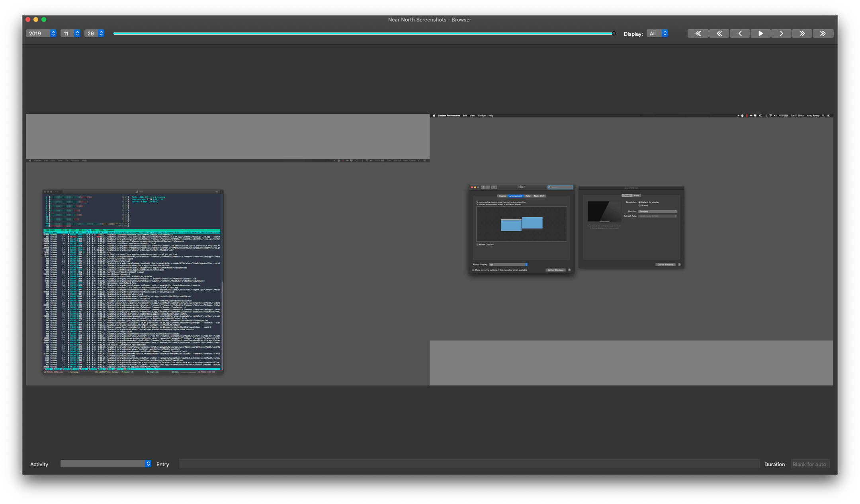The width and height of the screenshot is (860, 504).
Task: Open the year 2019 popup selector
Action: 41,33
